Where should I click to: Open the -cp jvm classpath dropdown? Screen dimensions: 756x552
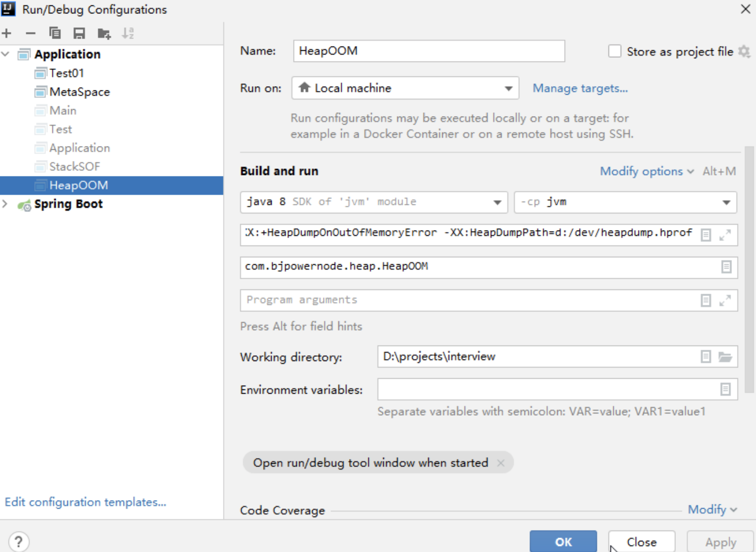625,202
